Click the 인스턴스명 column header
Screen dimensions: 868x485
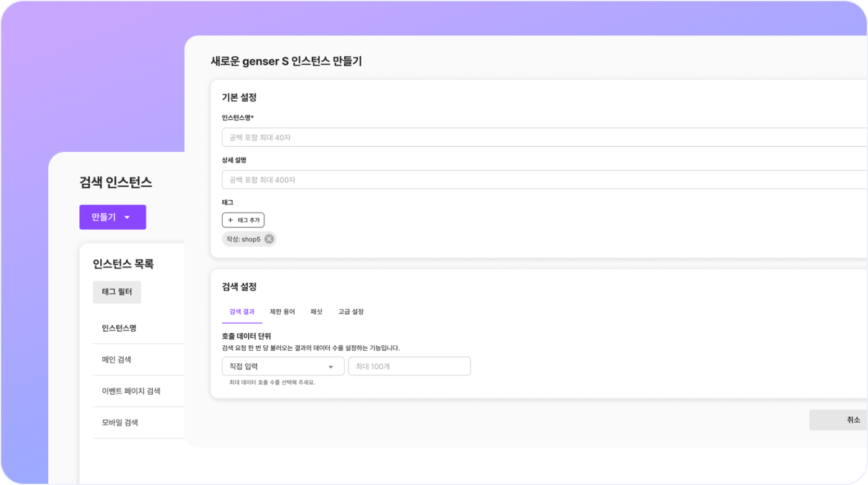click(x=119, y=328)
